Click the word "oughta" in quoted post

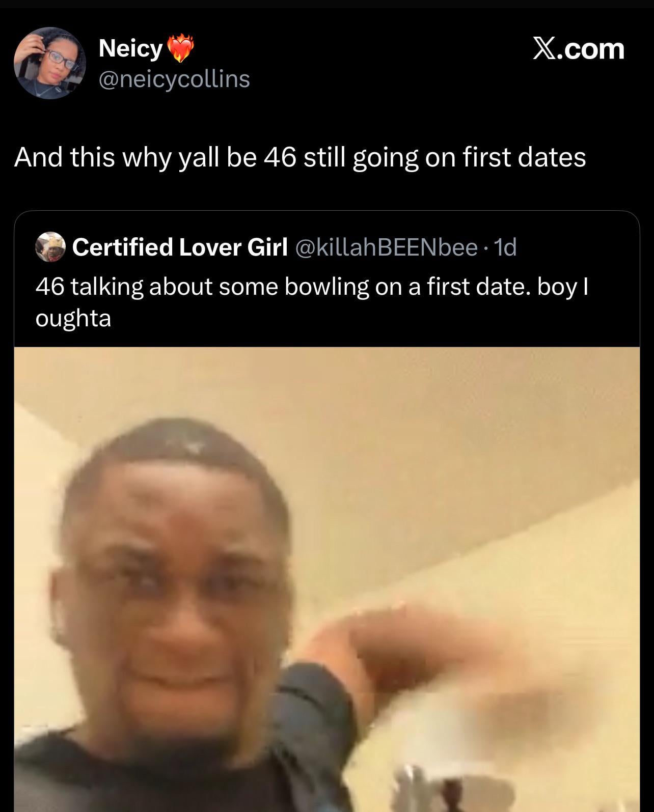pos(73,319)
